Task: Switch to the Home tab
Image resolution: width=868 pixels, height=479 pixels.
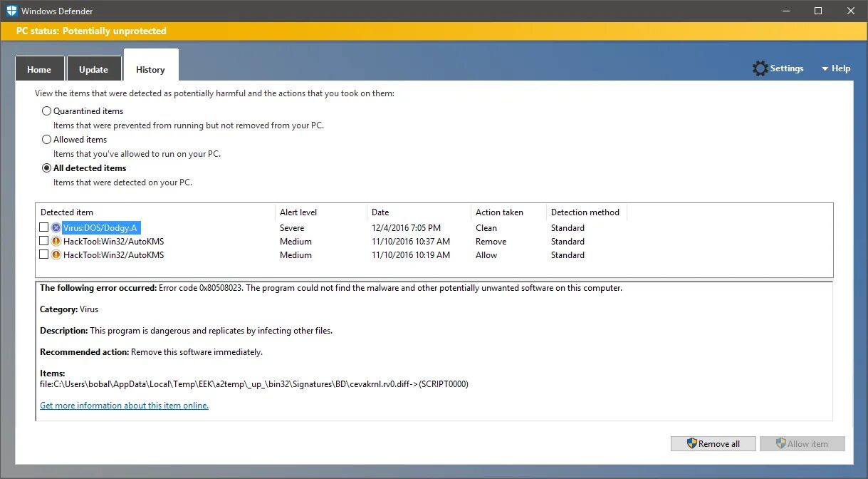Action: coord(39,69)
